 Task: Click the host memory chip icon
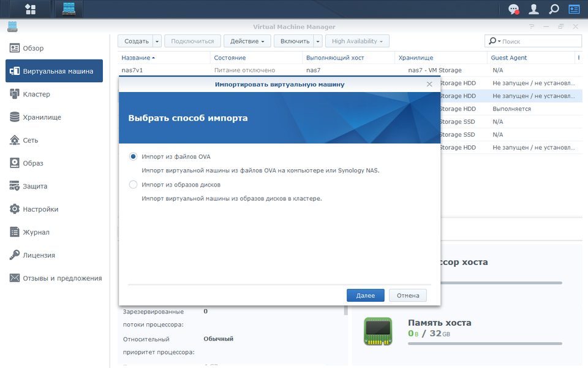[x=378, y=331]
